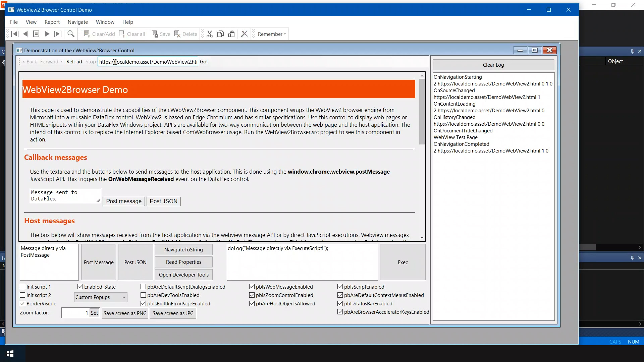
Task: Go to previous record arrow
Action: click(25, 34)
